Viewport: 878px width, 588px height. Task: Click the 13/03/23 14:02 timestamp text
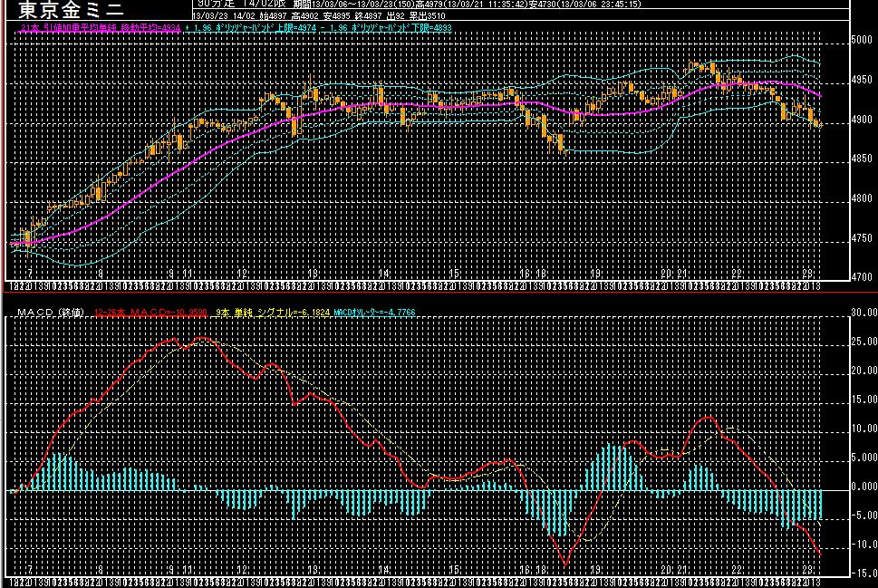tap(224, 15)
